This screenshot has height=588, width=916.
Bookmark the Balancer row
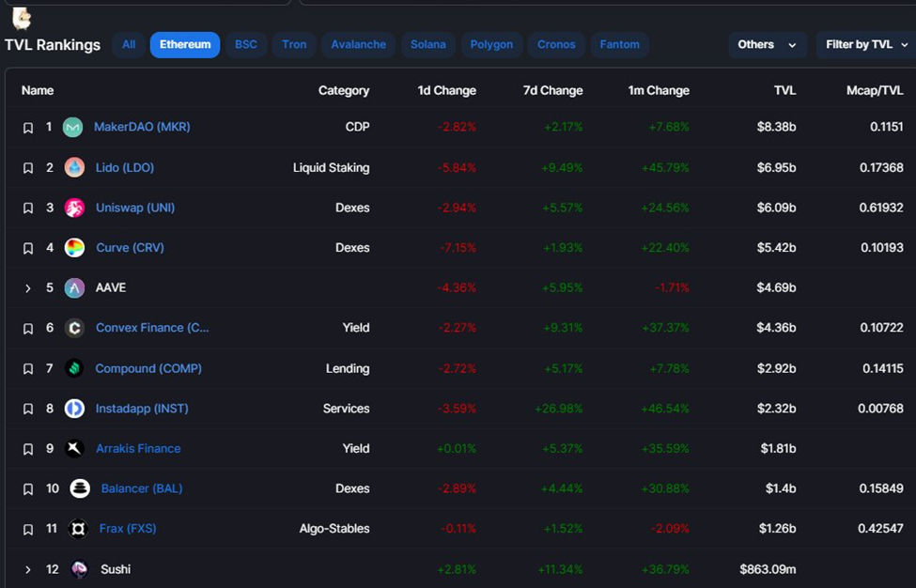pos(27,488)
